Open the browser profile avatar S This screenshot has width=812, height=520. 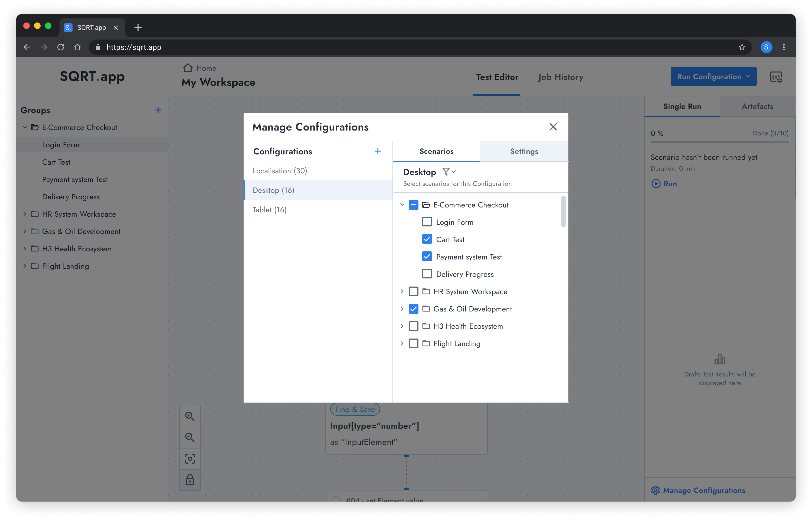point(767,47)
